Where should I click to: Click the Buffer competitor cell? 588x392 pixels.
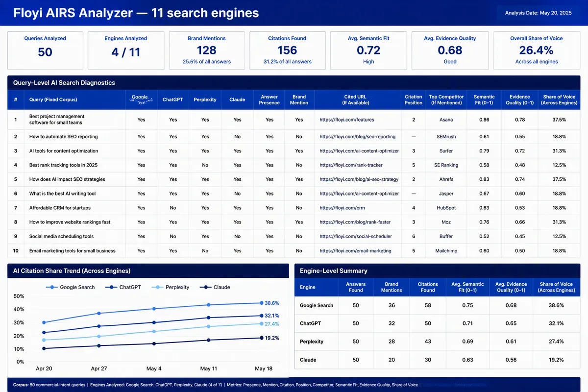446,236
